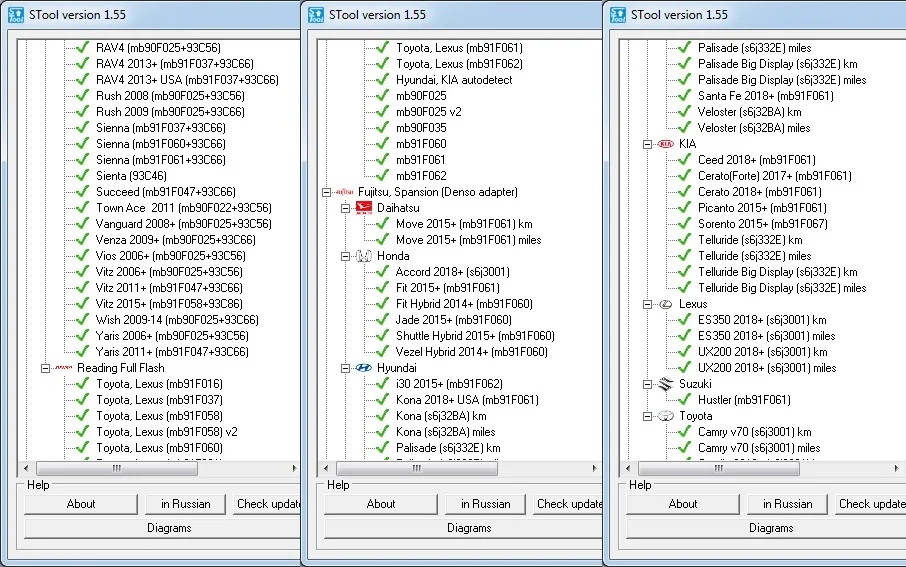Select 'Vezel Hybrid 2014+ (mb91F060)' row
The image size is (906, 567).
pos(471,352)
